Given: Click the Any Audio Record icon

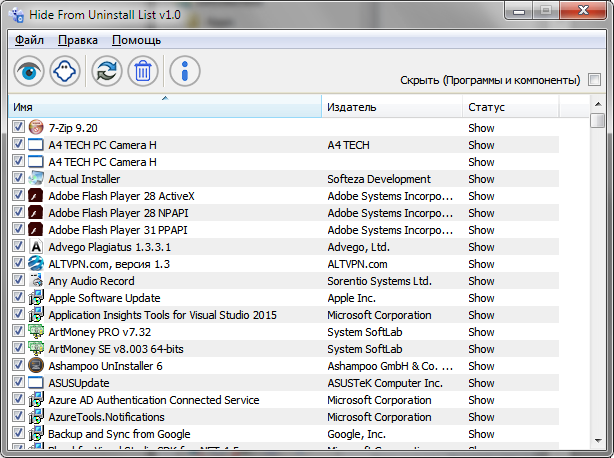Looking at the screenshot, I should tap(36, 280).
